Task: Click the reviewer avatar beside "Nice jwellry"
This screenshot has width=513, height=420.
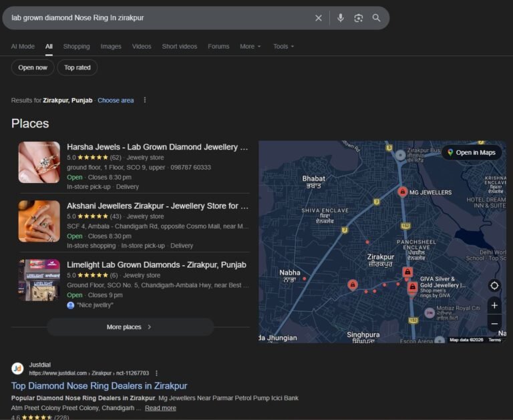Action: (70, 305)
